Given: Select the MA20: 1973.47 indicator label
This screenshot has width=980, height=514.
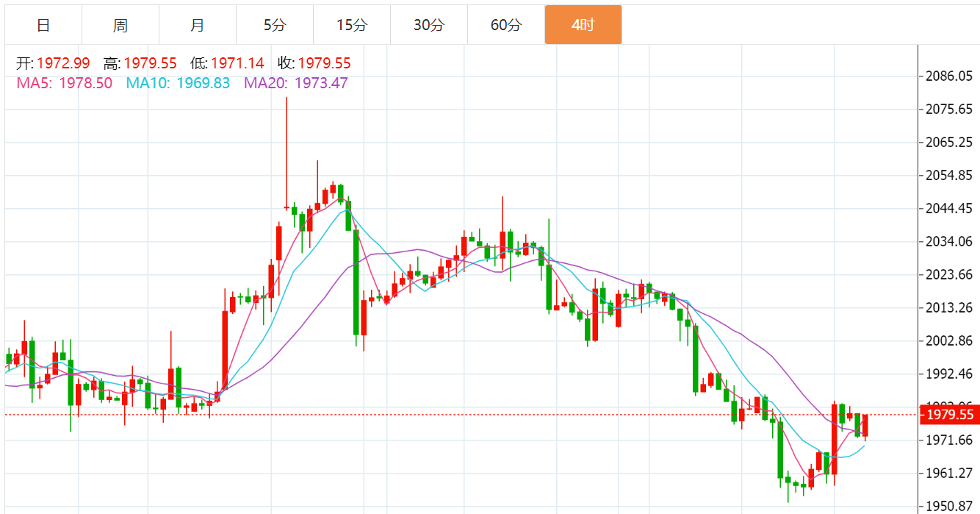Looking at the screenshot, I should coord(296,83).
